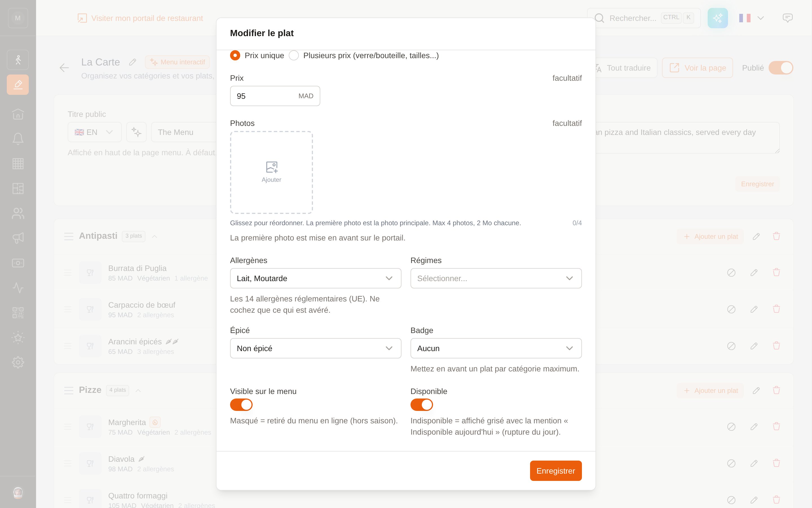Screen dimensions: 812x508
Task: Click Ajouter un plat in Pizze
Action: (x=710, y=390)
